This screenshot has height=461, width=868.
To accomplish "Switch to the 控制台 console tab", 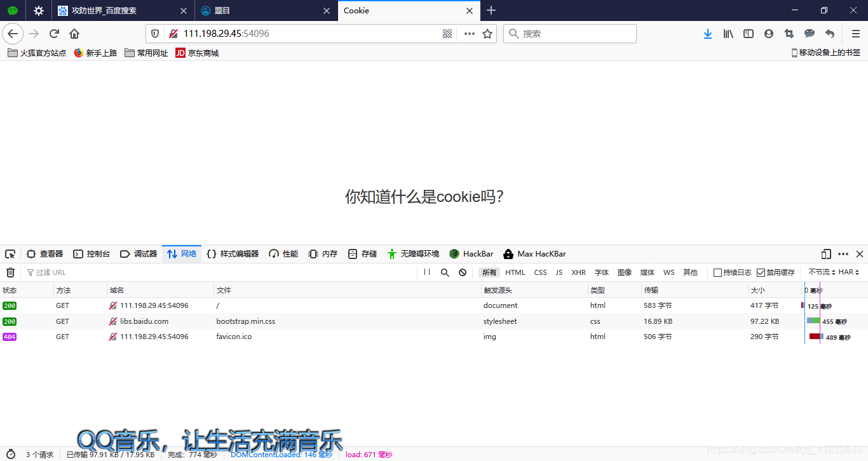I will (x=92, y=254).
